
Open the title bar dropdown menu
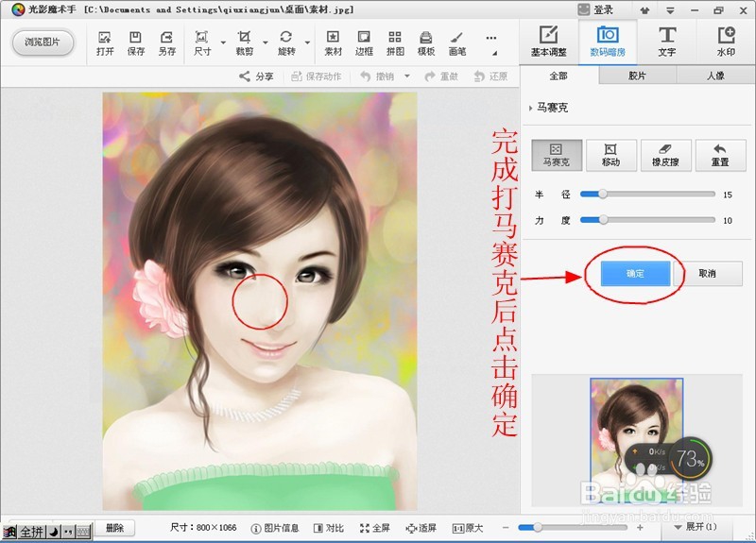[670, 10]
